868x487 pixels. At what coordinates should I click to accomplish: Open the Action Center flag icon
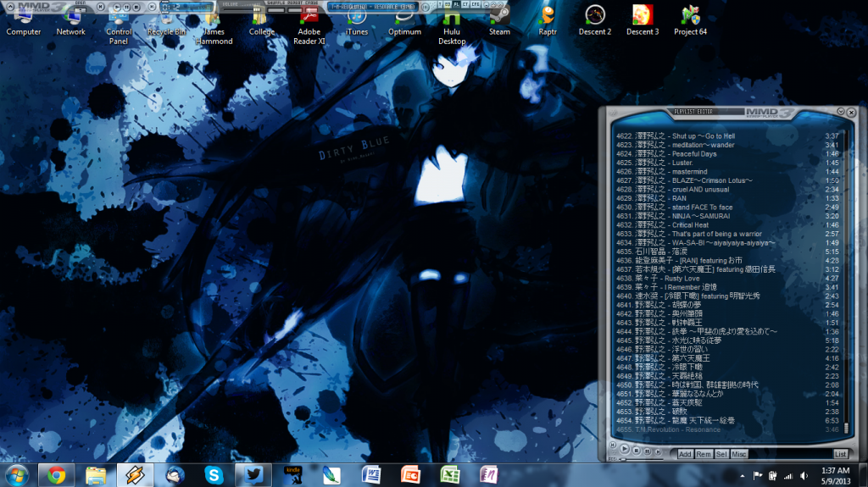[758, 476]
